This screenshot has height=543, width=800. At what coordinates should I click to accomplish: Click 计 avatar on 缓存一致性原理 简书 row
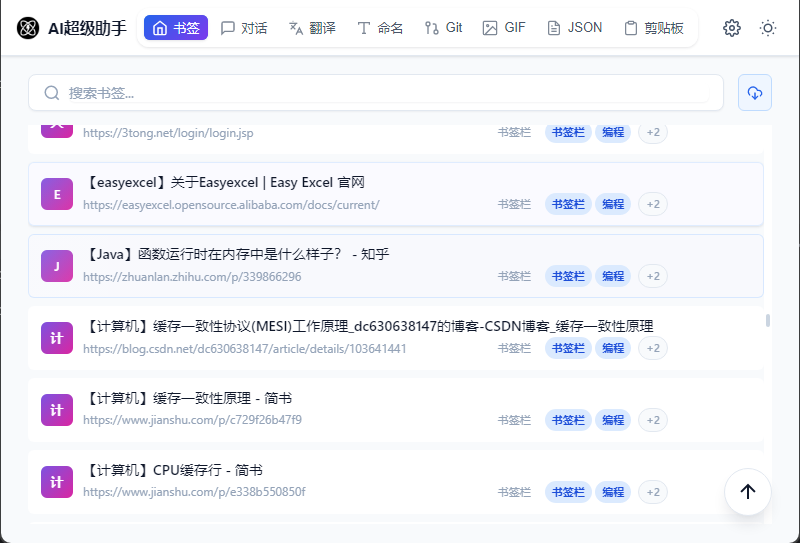(57, 410)
